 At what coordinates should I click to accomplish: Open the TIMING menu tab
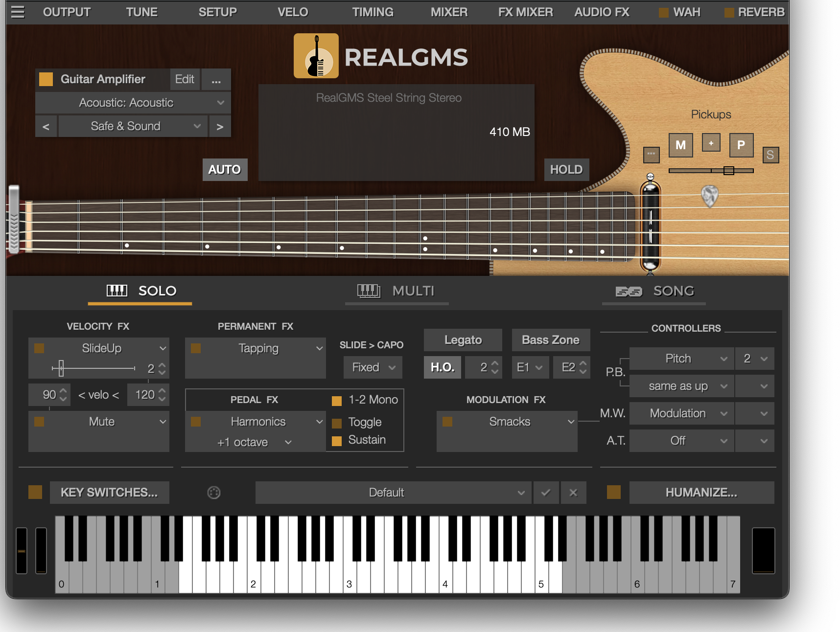[x=373, y=12]
